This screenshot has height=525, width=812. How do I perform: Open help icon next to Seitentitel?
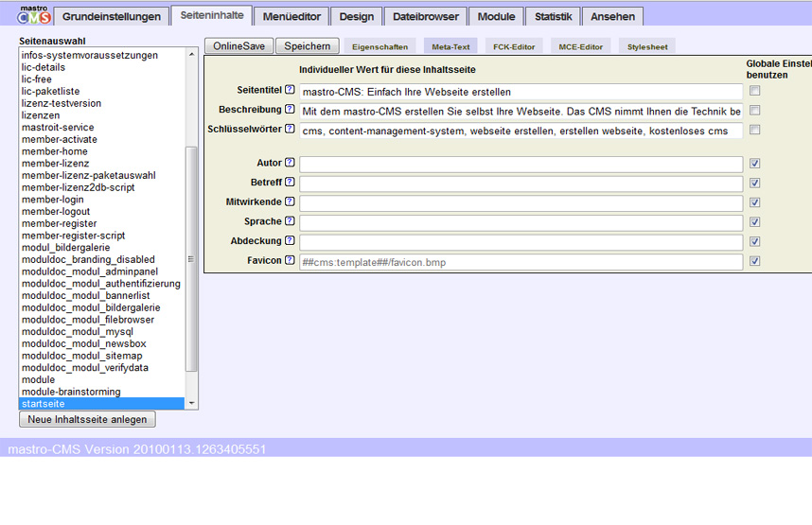click(x=290, y=90)
